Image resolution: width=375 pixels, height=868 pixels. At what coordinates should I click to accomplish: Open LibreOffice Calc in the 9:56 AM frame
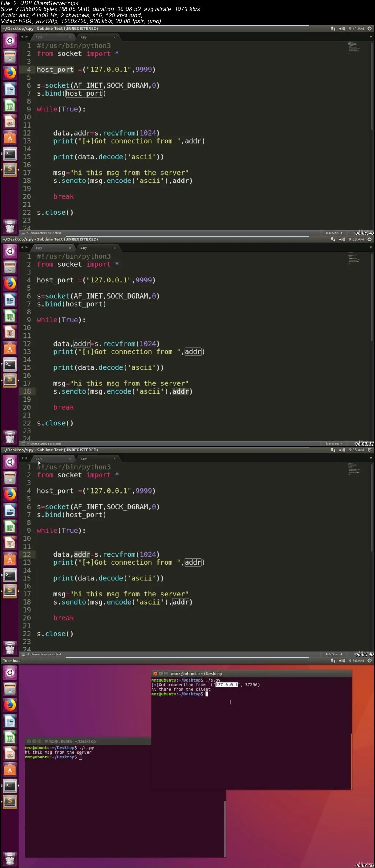point(10,738)
